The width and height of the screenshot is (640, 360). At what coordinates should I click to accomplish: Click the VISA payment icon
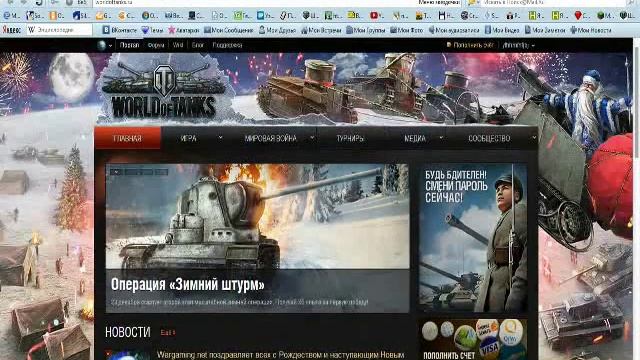(x=489, y=348)
